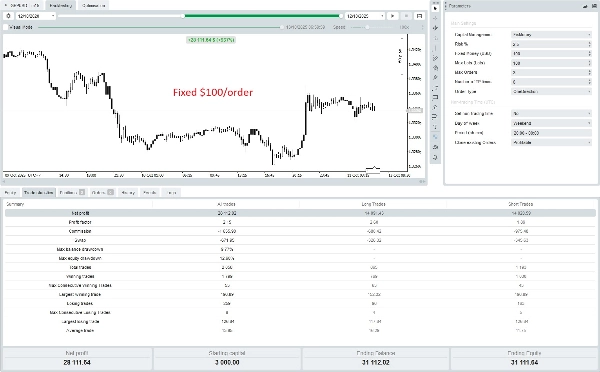Viewport: 600px width, 372px height.
Task: Click the Ending Equity value 31 111.64
Action: (x=524, y=362)
